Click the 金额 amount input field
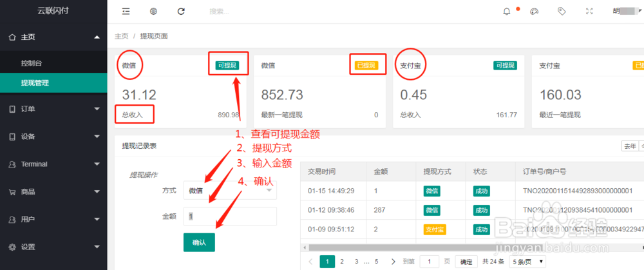 (230, 216)
